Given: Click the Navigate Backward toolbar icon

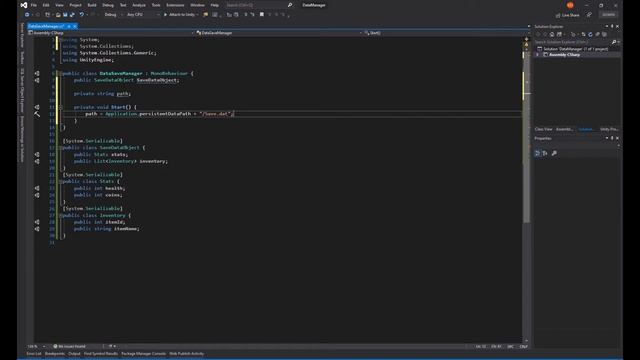Looking at the screenshot, I should click(x=27, y=15).
